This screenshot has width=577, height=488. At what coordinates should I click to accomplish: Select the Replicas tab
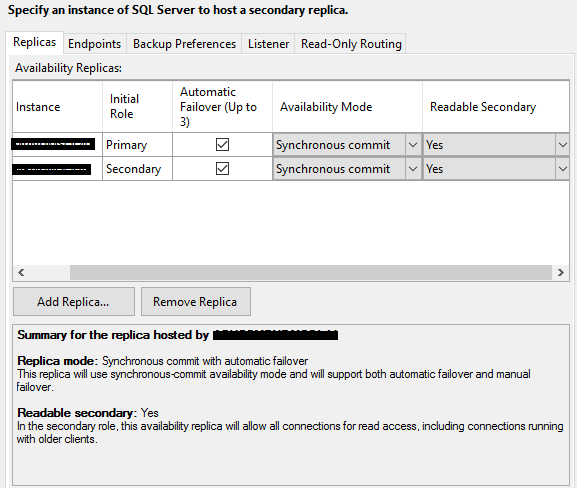pyautogui.click(x=35, y=42)
